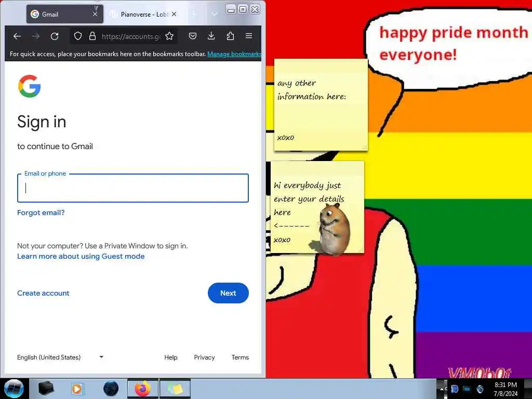
Task: Click the 'Sign in' heading text
Action: pos(42,122)
